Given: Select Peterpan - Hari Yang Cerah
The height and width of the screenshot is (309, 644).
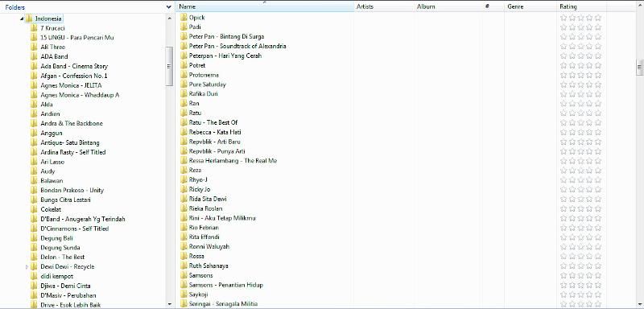Looking at the screenshot, I should [225, 56].
